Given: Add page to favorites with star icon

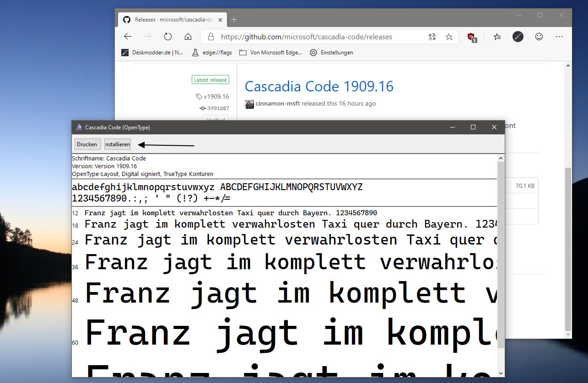Looking at the screenshot, I should pos(449,37).
